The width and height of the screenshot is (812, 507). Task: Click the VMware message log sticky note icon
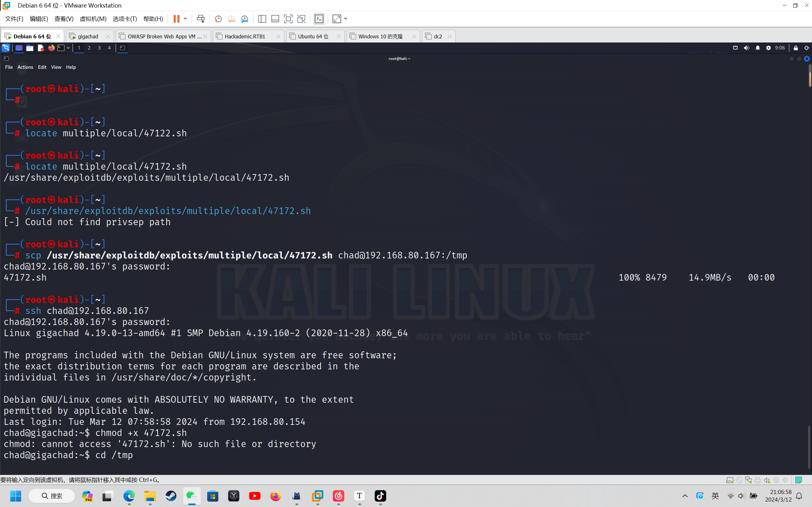coord(799,480)
